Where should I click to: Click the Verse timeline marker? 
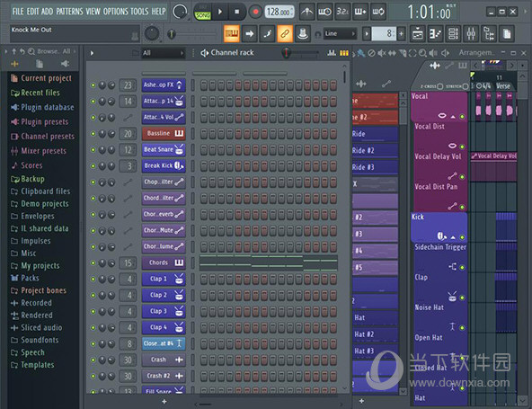pos(503,86)
